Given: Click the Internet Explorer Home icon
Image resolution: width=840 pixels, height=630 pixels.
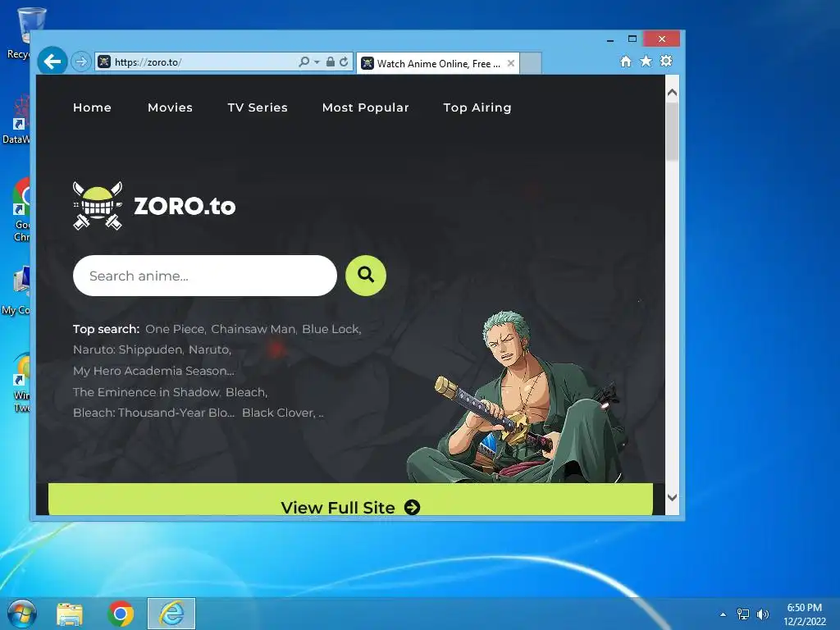Looking at the screenshot, I should point(625,61).
